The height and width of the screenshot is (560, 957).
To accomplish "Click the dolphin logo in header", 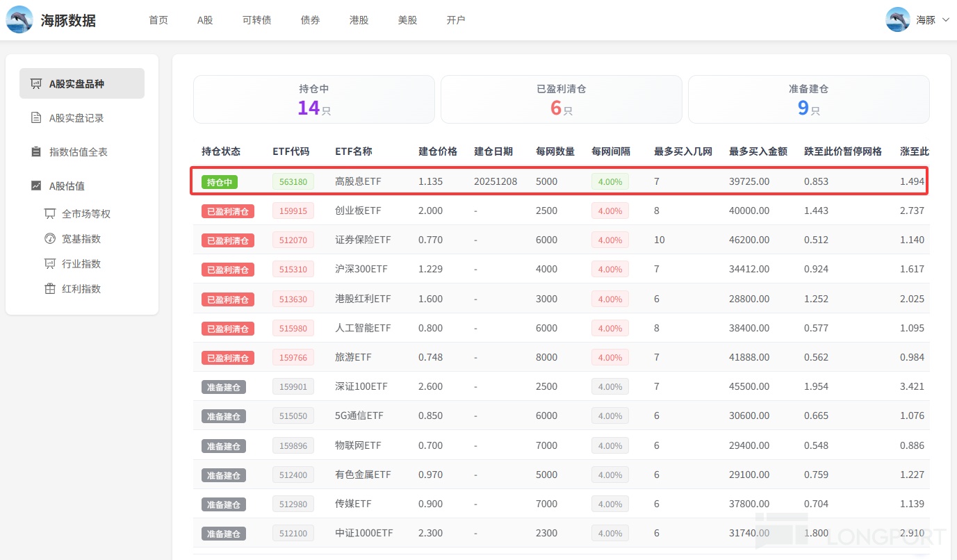I will (x=19, y=19).
